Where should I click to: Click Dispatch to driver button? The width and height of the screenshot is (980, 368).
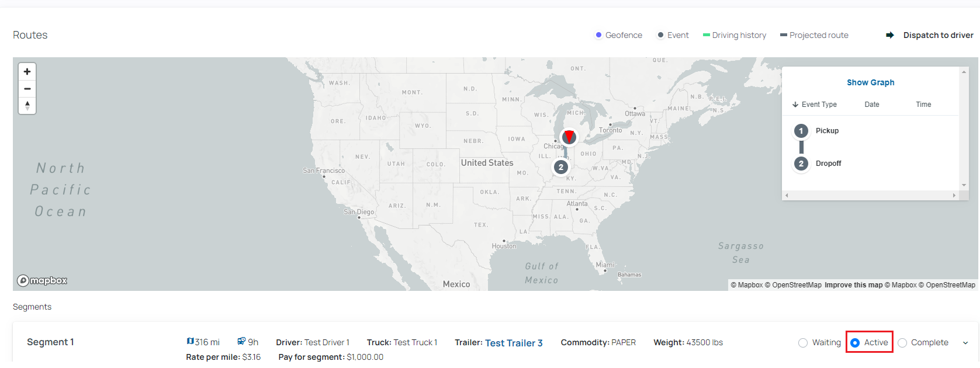click(938, 35)
